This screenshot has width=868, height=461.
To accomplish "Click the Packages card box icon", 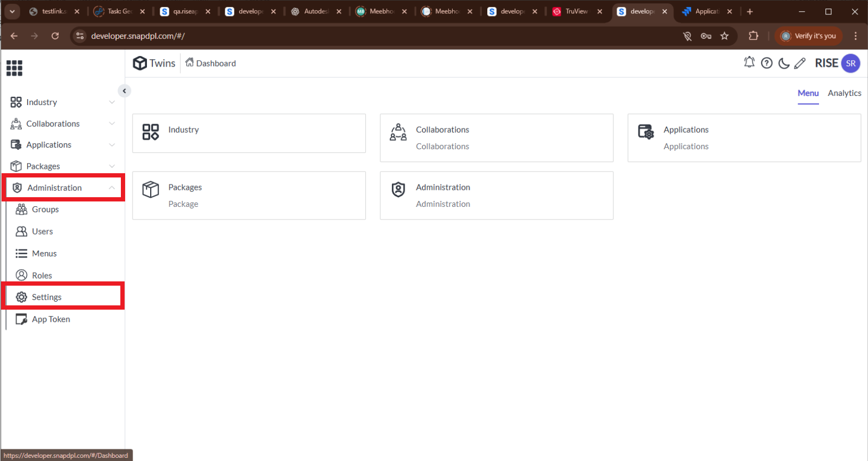I will pyautogui.click(x=151, y=189).
